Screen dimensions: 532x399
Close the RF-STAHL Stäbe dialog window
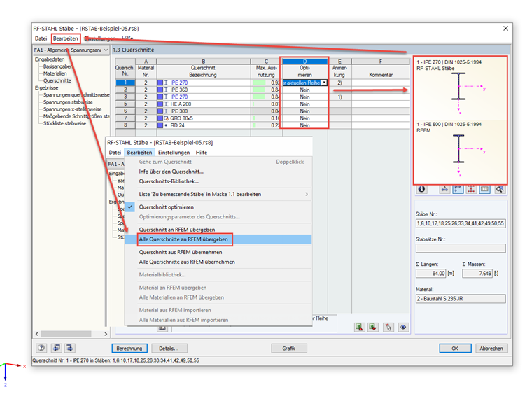coord(505,29)
